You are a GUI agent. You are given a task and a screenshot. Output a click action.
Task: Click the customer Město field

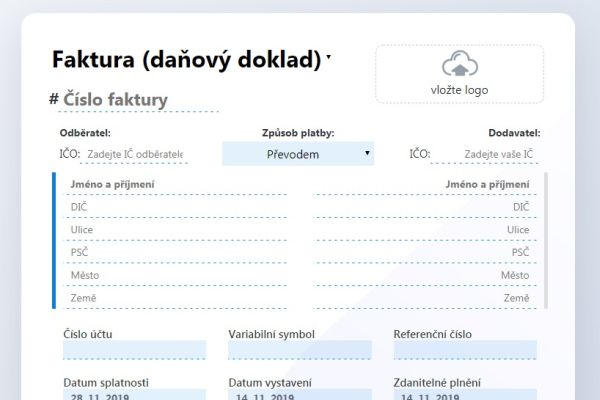pos(177,275)
